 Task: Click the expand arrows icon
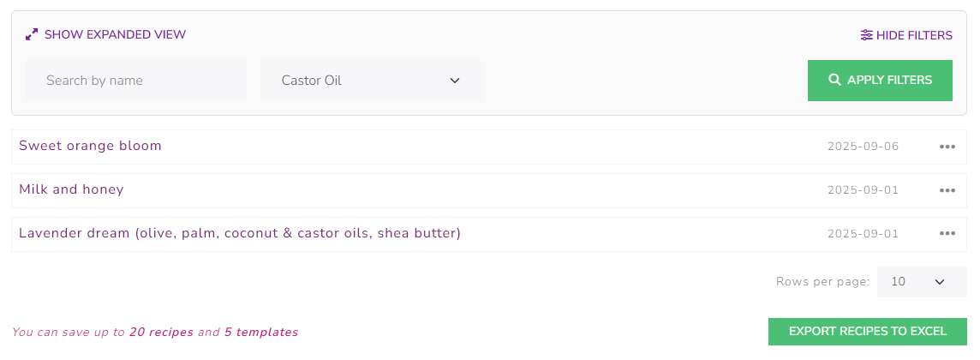point(32,35)
